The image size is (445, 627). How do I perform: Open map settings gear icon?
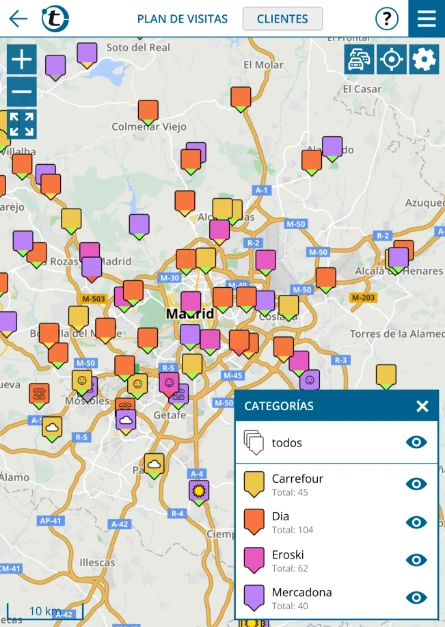pos(424,59)
